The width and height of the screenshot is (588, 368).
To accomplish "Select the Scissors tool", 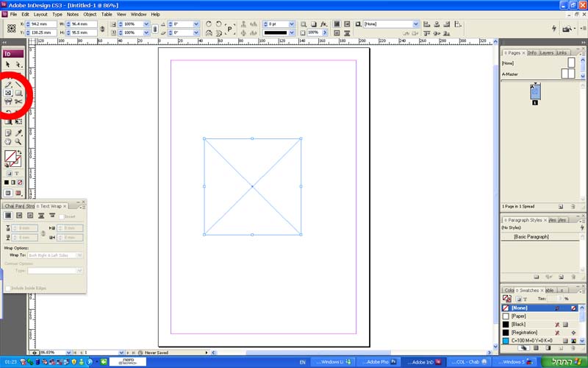I will (x=19, y=102).
